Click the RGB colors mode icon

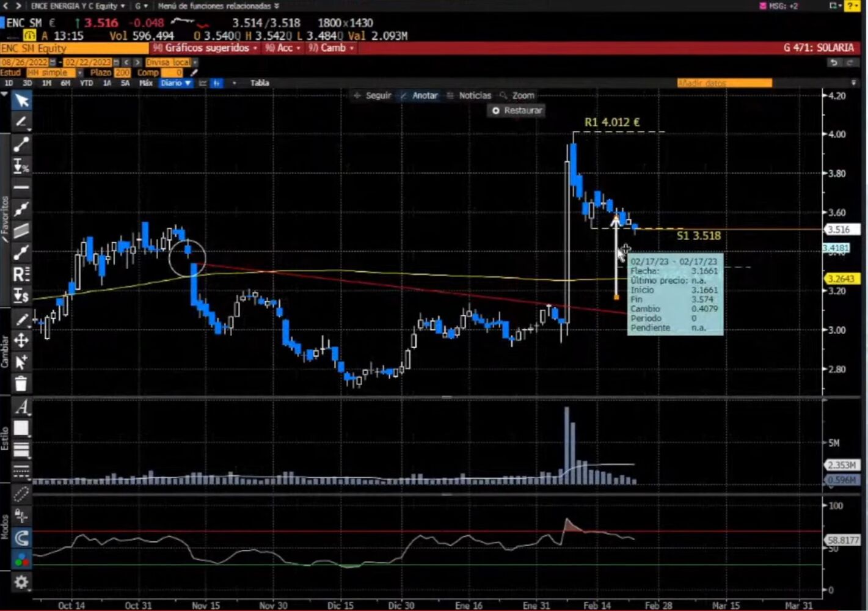click(x=21, y=560)
